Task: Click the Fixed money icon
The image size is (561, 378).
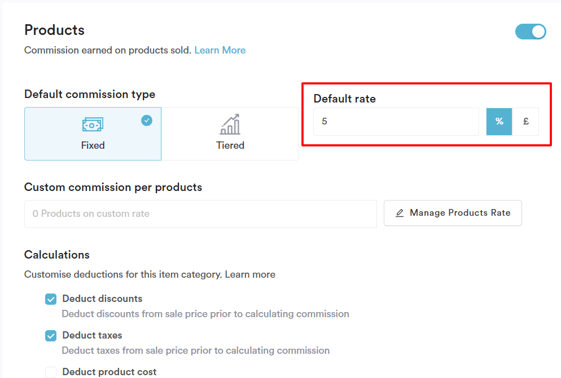Action: point(93,125)
